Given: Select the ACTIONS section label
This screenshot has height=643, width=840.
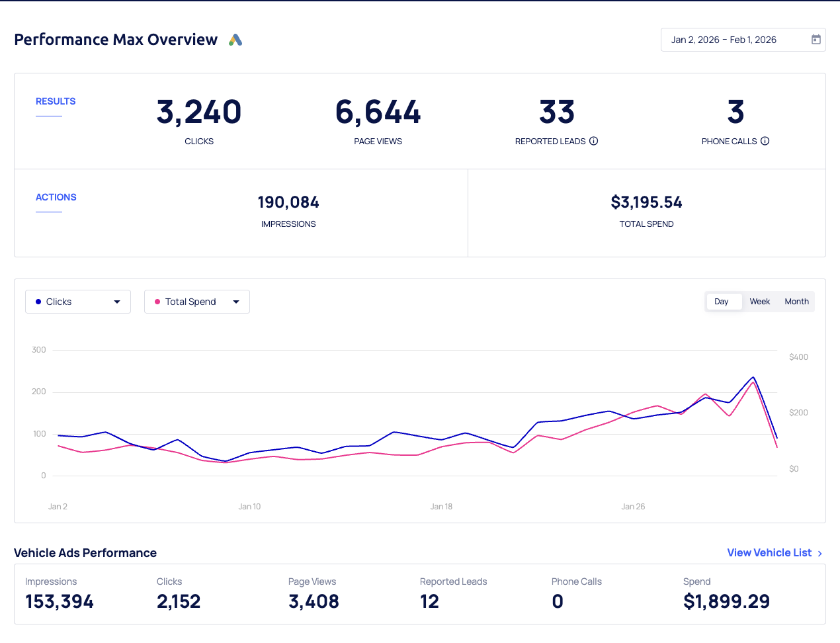Looking at the screenshot, I should (56, 197).
